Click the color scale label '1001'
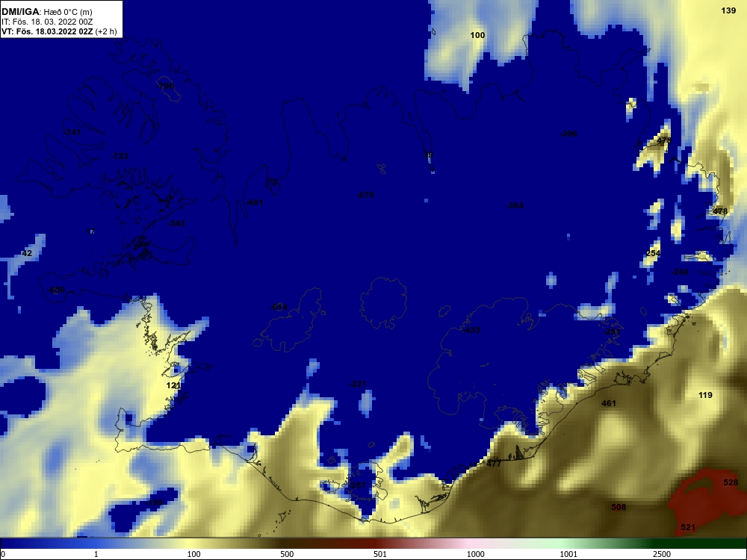The image size is (747, 560). (x=568, y=554)
